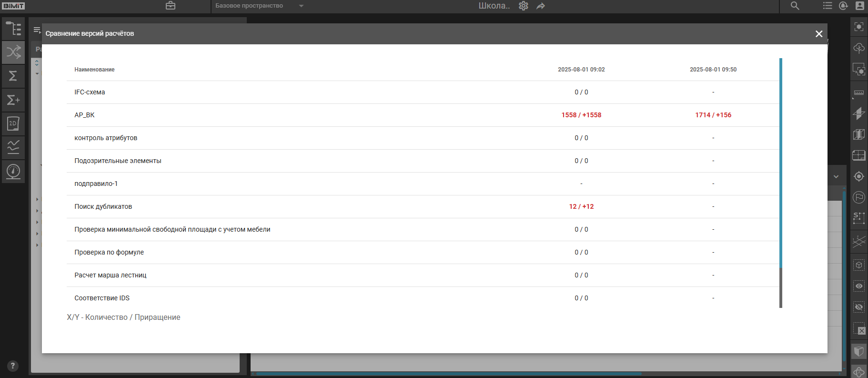Toggle the eye icon to show elements
This screenshot has height=378, width=868.
point(858,286)
